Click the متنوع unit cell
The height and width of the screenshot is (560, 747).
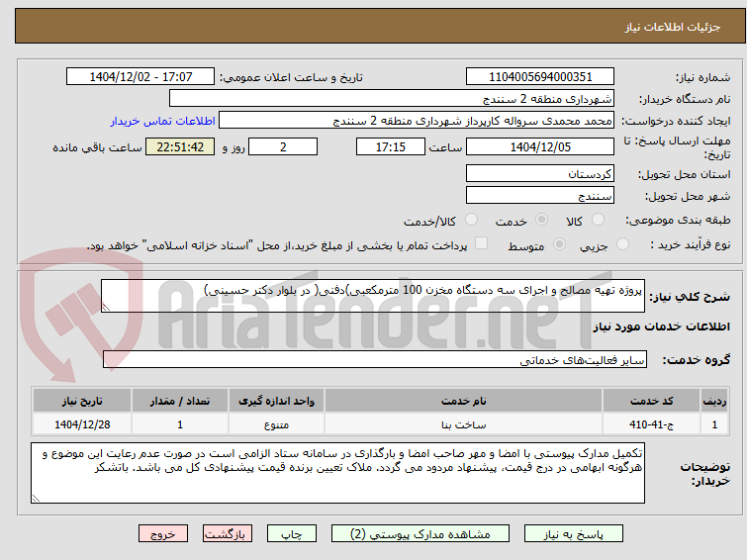pyautogui.click(x=276, y=424)
